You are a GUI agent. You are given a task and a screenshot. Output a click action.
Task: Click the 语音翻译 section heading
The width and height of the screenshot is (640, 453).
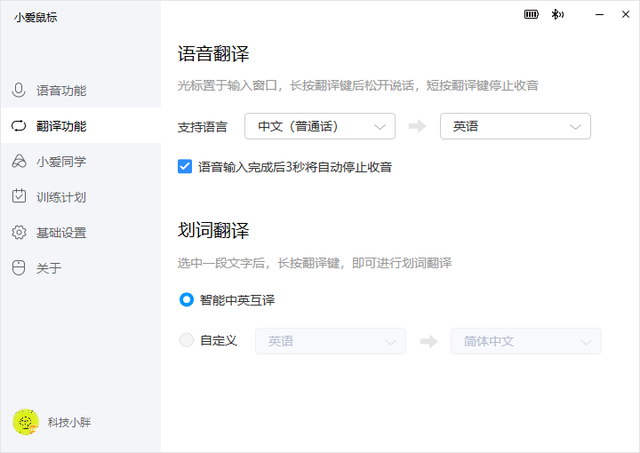click(213, 54)
